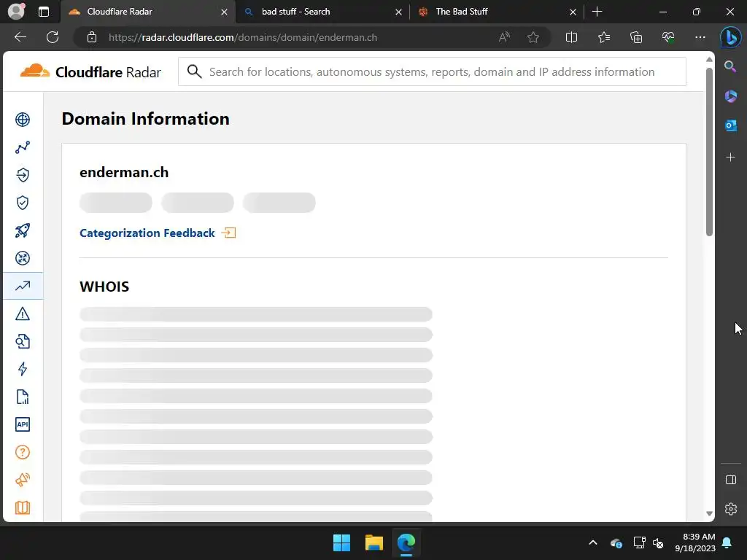Open the warning triangle icon in the sidebar
This screenshot has width=747, height=560.
pyautogui.click(x=23, y=314)
